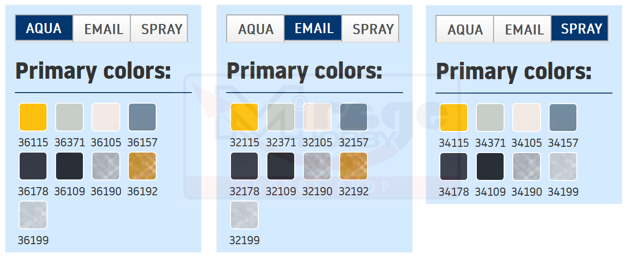Click silver swatch 36199

coord(33,215)
